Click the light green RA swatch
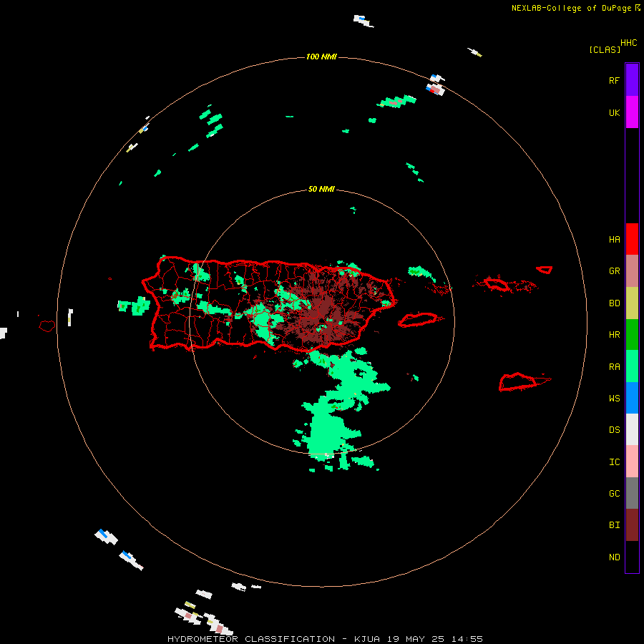The width and height of the screenshot is (644, 644). click(x=632, y=366)
